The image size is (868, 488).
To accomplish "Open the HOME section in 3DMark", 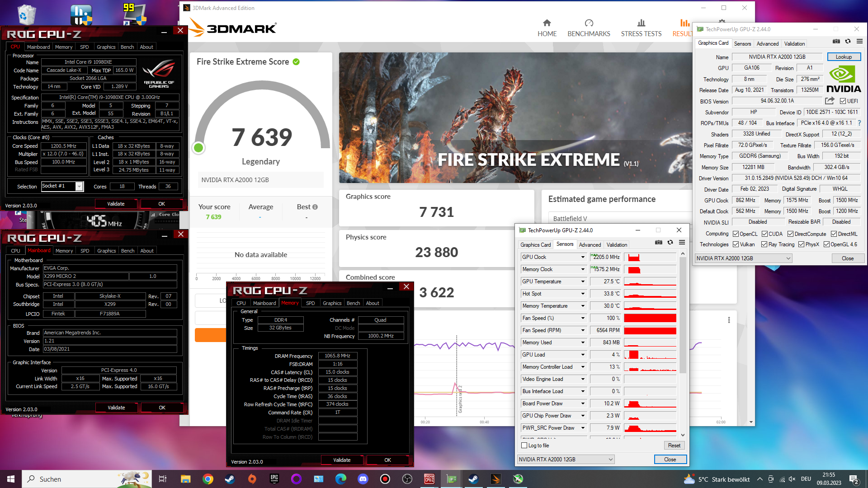I will (547, 28).
